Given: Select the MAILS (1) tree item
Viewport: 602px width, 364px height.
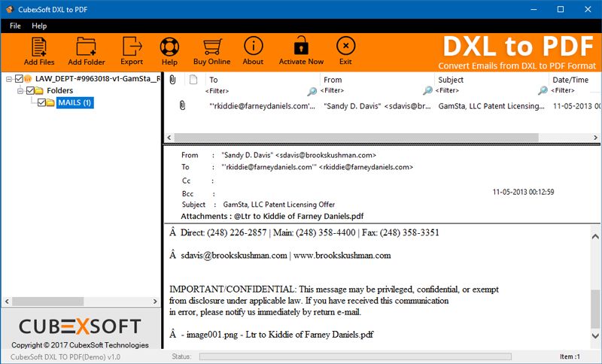Looking at the screenshot, I should 74,102.
